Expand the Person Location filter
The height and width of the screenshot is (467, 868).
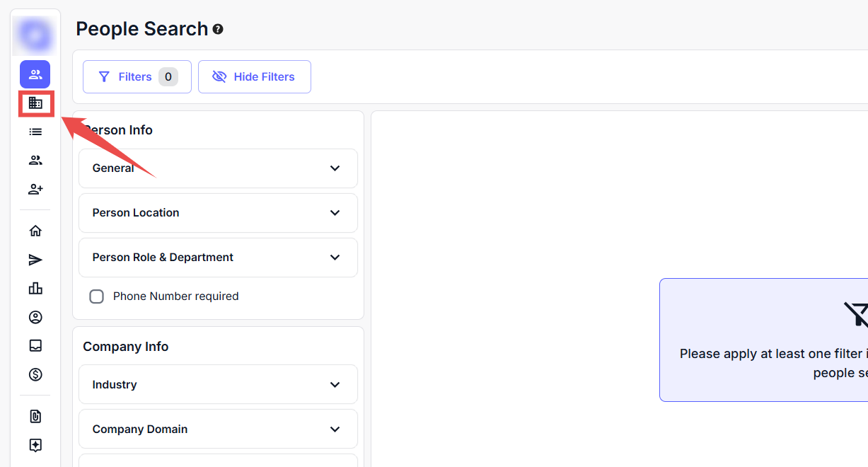(x=218, y=213)
